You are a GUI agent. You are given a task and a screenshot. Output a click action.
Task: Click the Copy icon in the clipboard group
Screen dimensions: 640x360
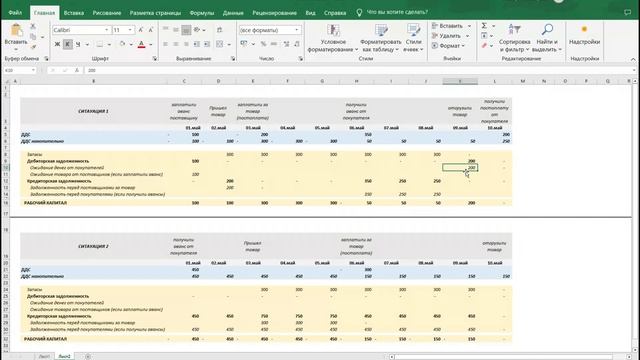tap(33, 37)
